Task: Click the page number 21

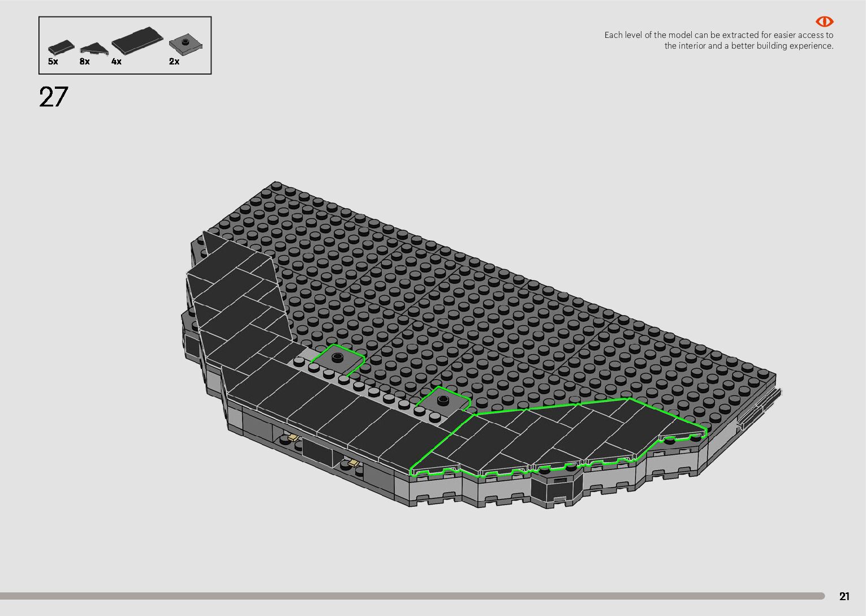Action: coord(844,596)
